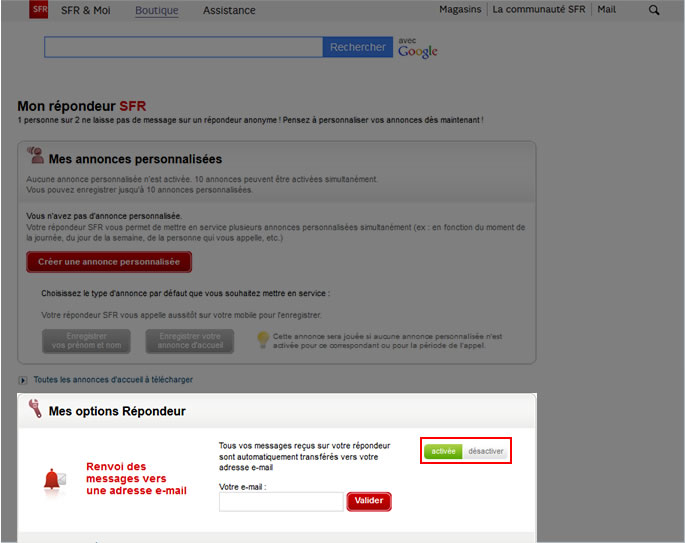The height and width of the screenshot is (543, 685).
Task: Click the Valider button
Action: point(369,501)
